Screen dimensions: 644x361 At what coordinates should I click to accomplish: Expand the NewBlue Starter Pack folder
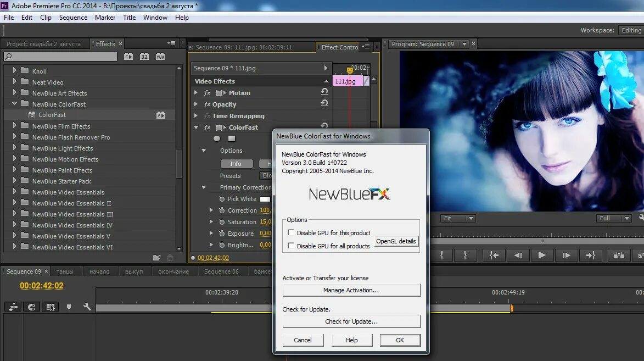pyautogui.click(x=14, y=180)
